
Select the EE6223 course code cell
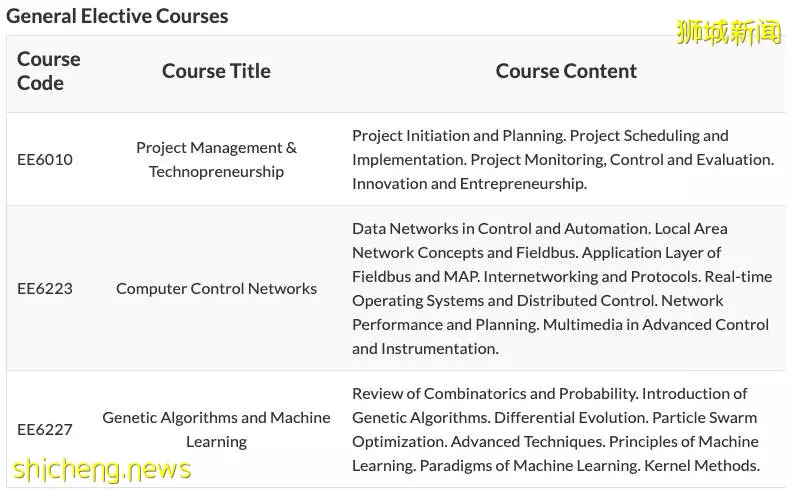[45, 288]
